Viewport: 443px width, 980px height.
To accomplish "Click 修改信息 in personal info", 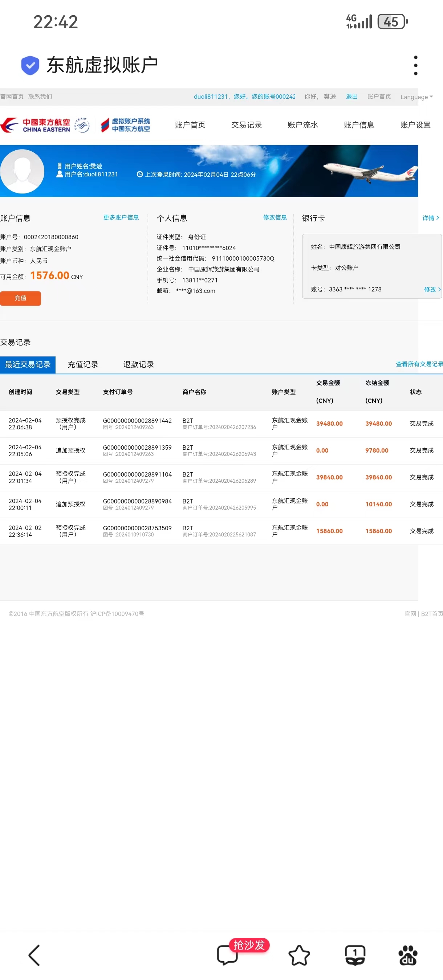I will [x=275, y=217].
